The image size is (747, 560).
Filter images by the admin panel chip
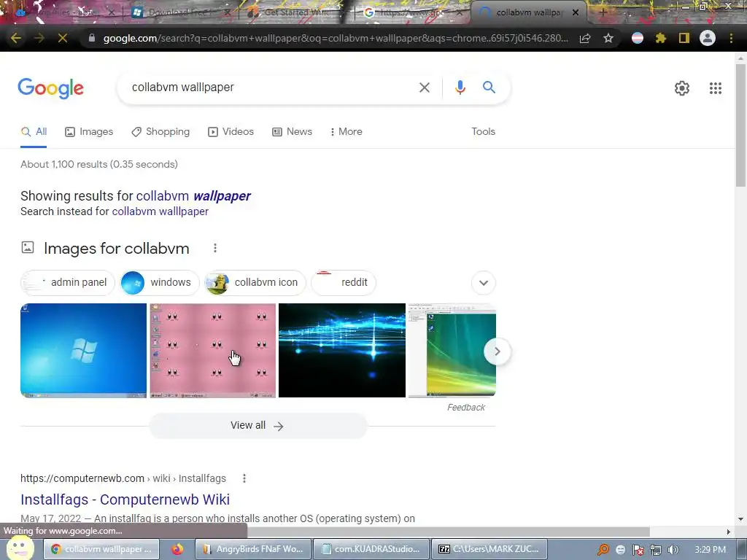[68, 282]
